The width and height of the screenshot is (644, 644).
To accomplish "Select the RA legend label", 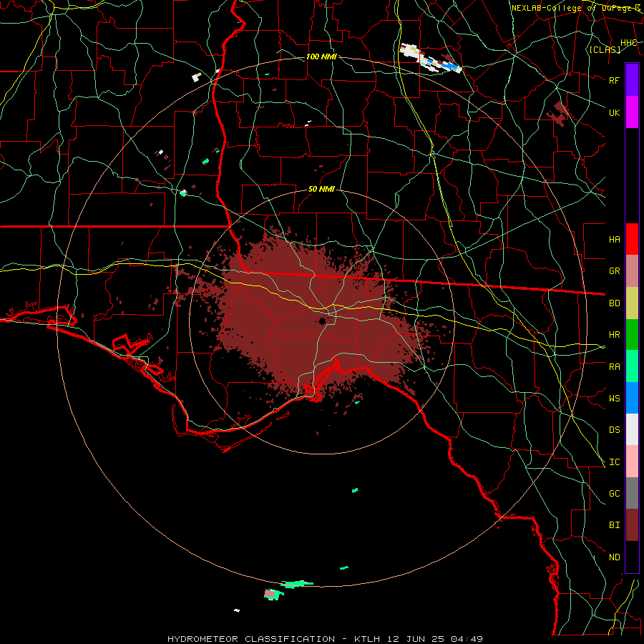I will pos(614,367).
